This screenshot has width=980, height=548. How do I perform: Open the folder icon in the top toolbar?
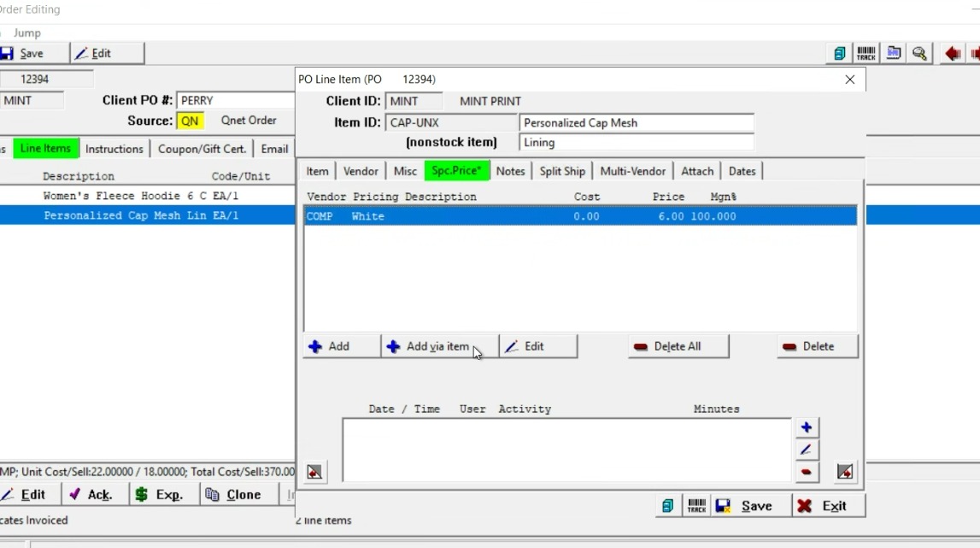894,54
